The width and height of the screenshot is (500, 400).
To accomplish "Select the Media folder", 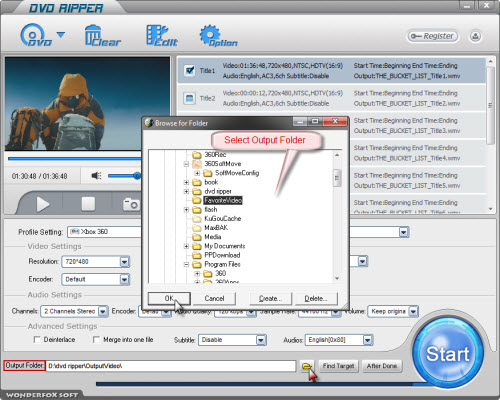I will (x=213, y=237).
